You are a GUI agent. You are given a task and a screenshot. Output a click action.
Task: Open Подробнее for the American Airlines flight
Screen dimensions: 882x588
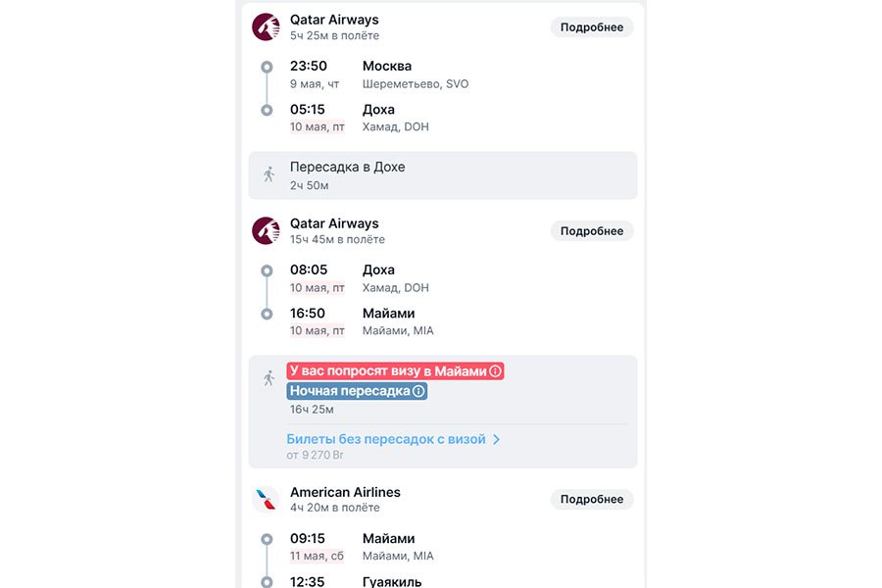click(591, 500)
